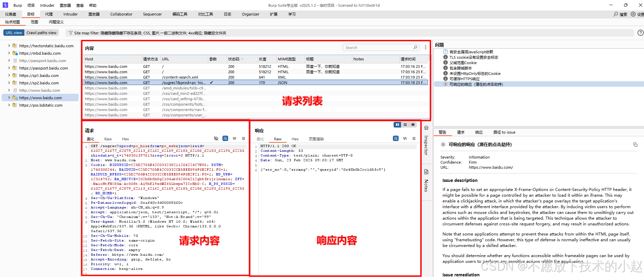This screenshot has height=277, width=644.
Task: Open the 帮助 (Help) menu
Action: [x=93, y=5]
